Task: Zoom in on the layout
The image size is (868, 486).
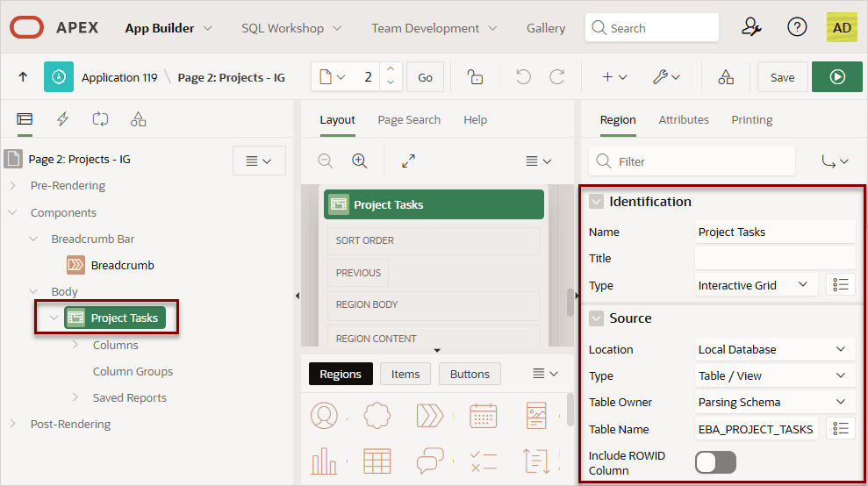Action: (359, 161)
